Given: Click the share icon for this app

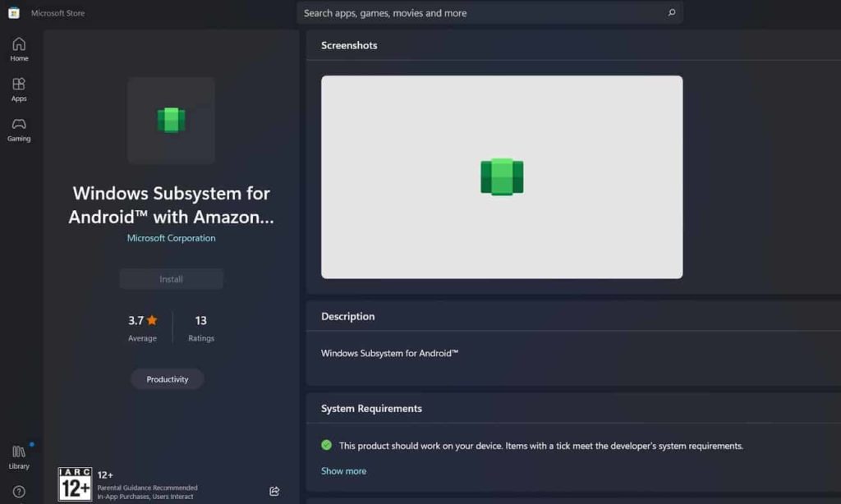Looking at the screenshot, I should click(274, 491).
